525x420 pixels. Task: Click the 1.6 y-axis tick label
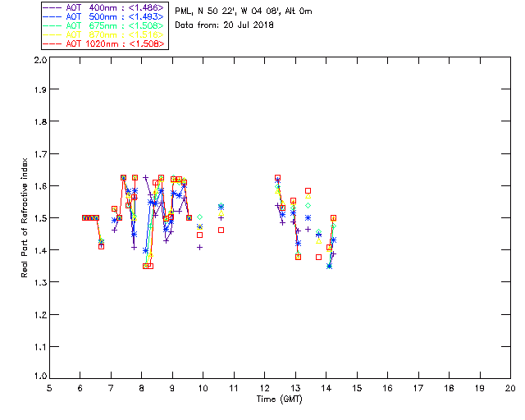pyautogui.click(x=40, y=186)
